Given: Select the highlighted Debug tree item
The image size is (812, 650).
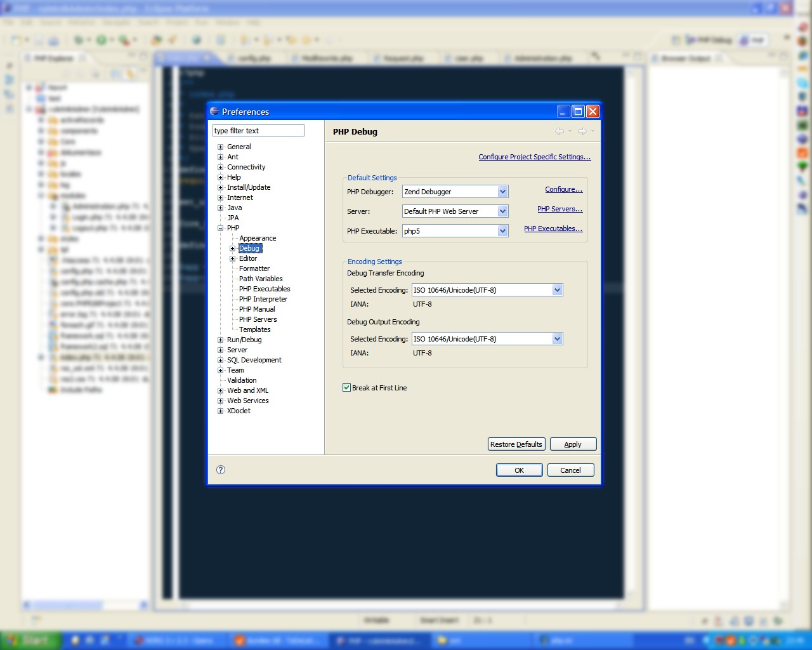Looking at the screenshot, I should (x=250, y=248).
